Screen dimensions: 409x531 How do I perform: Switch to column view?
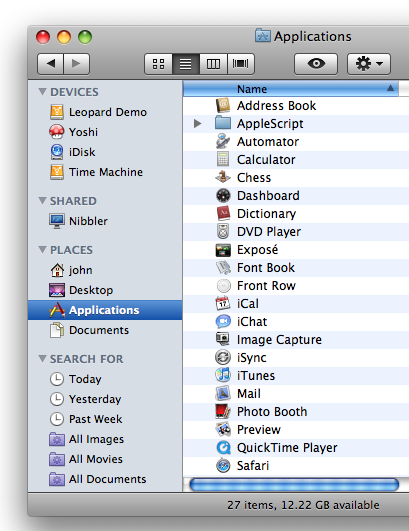[213, 64]
